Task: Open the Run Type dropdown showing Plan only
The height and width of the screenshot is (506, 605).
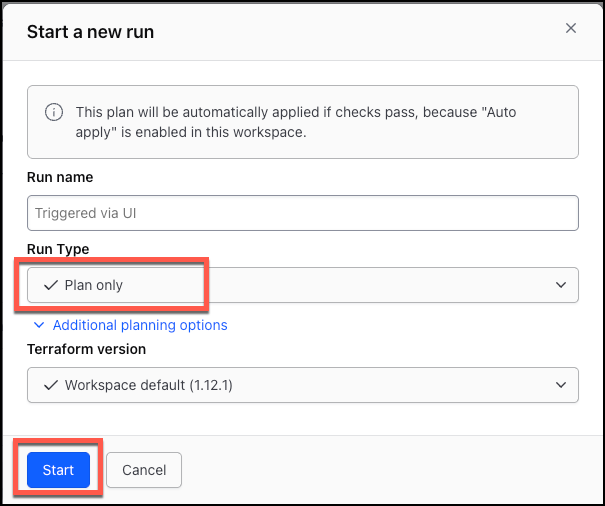Action: pyautogui.click(x=302, y=285)
